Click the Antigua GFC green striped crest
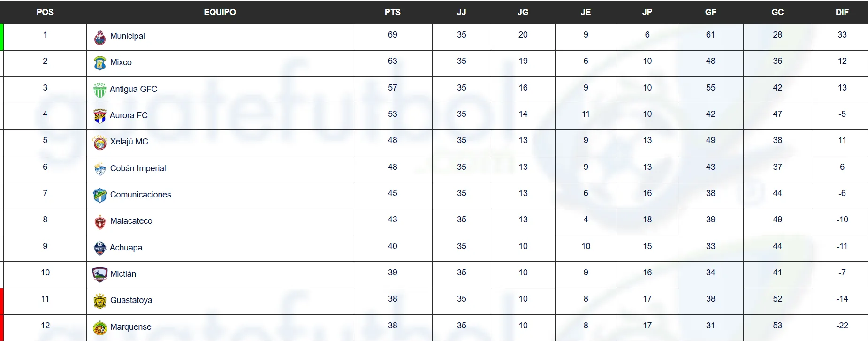This screenshot has width=868, height=341. 99,90
